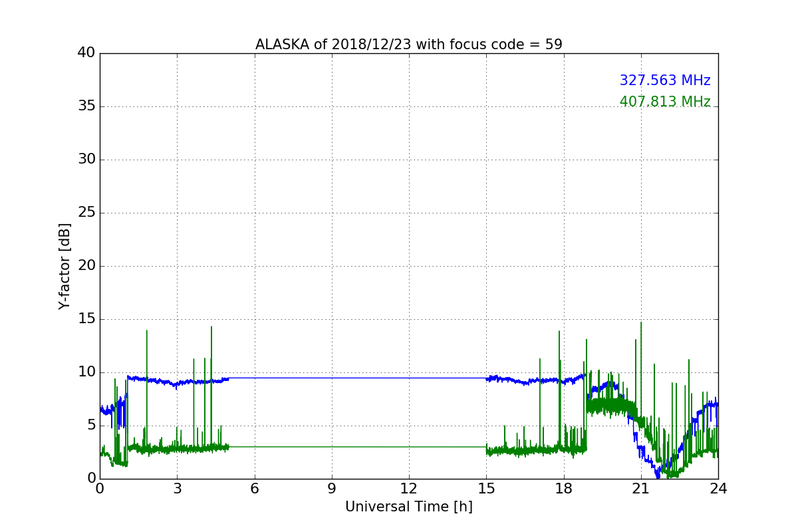Screen dimensions: 798x532
Task: Click the x-axis tick label 24
Action: point(718,489)
